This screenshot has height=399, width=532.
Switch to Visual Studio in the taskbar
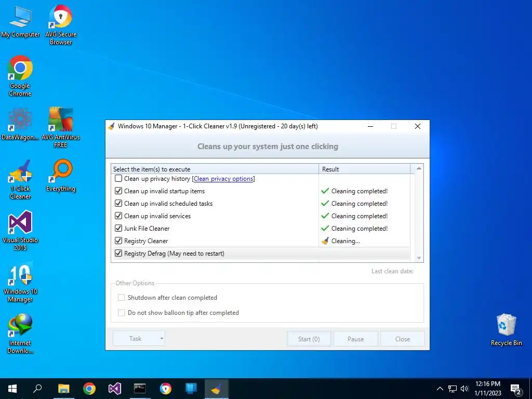[x=115, y=389]
